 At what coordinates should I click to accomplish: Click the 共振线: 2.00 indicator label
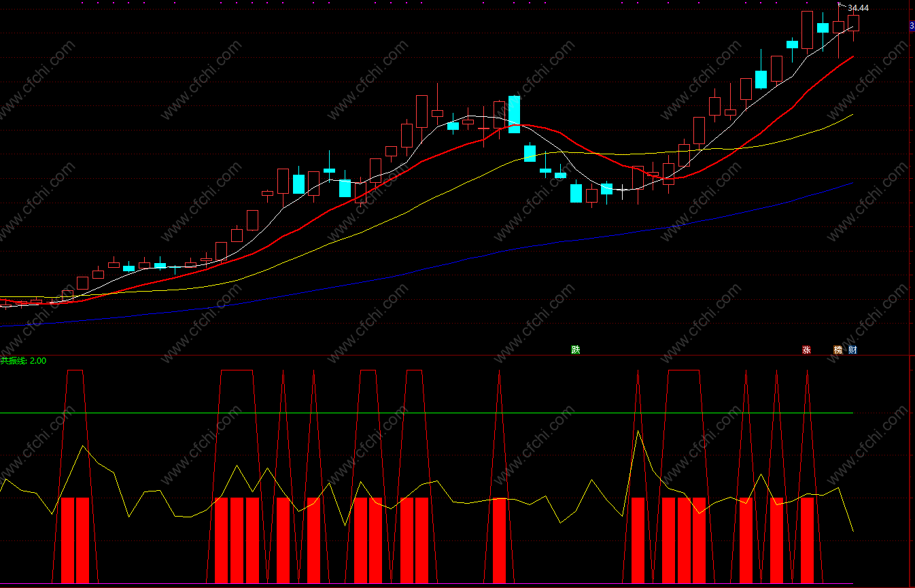[x=23, y=361]
